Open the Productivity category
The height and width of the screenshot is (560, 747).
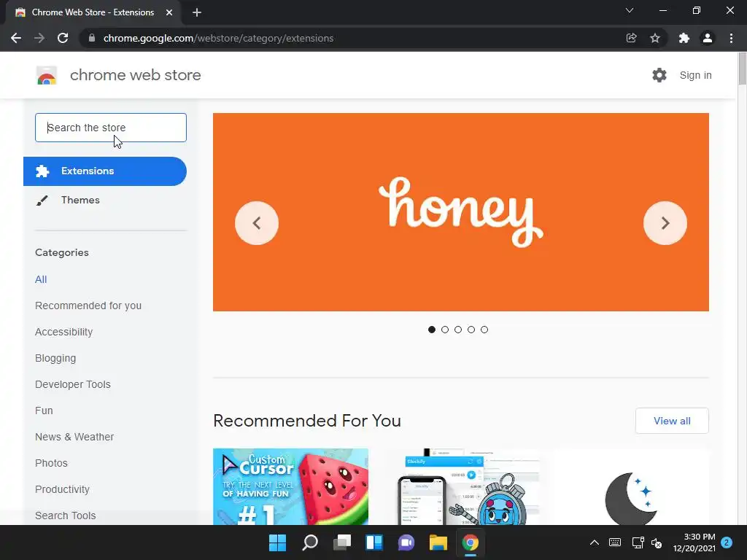point(63,489)
